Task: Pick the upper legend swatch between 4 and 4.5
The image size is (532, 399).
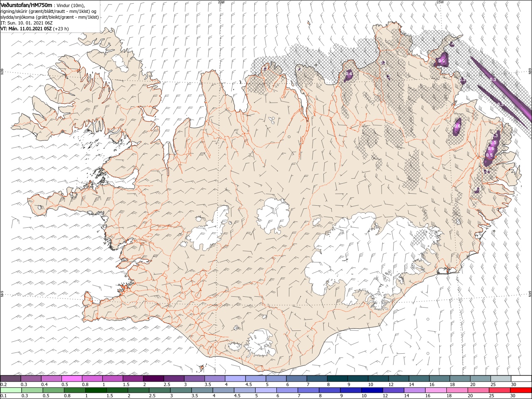Action: coord(235,378)
